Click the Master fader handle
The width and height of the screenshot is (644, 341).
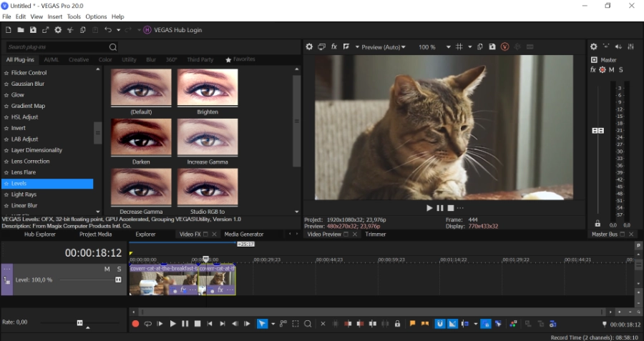(x=597, y=131)
